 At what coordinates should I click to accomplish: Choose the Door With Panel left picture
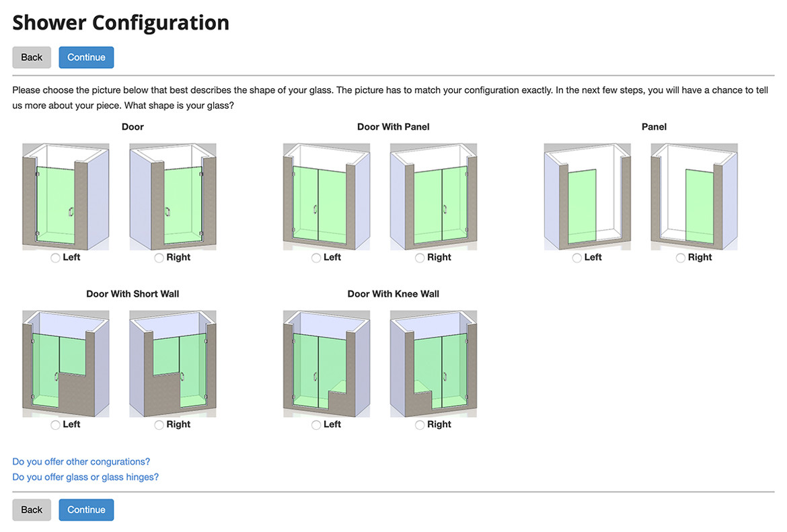point(326,197)
